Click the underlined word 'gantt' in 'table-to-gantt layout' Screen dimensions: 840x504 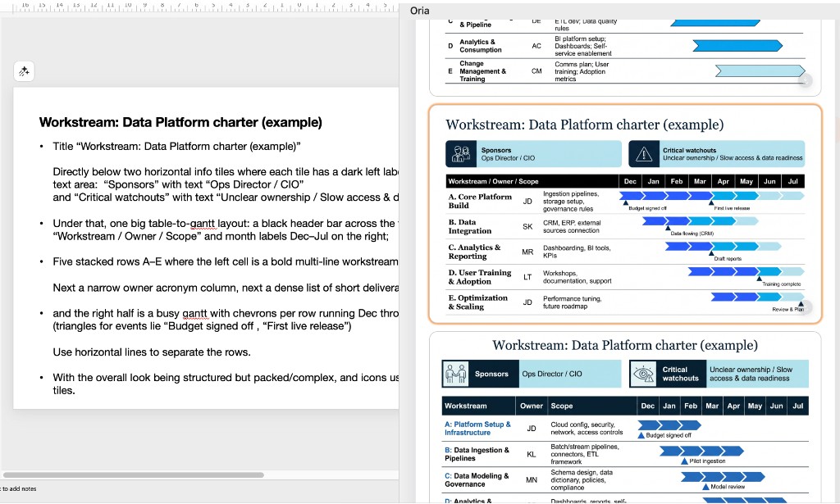tap(203, 224)
